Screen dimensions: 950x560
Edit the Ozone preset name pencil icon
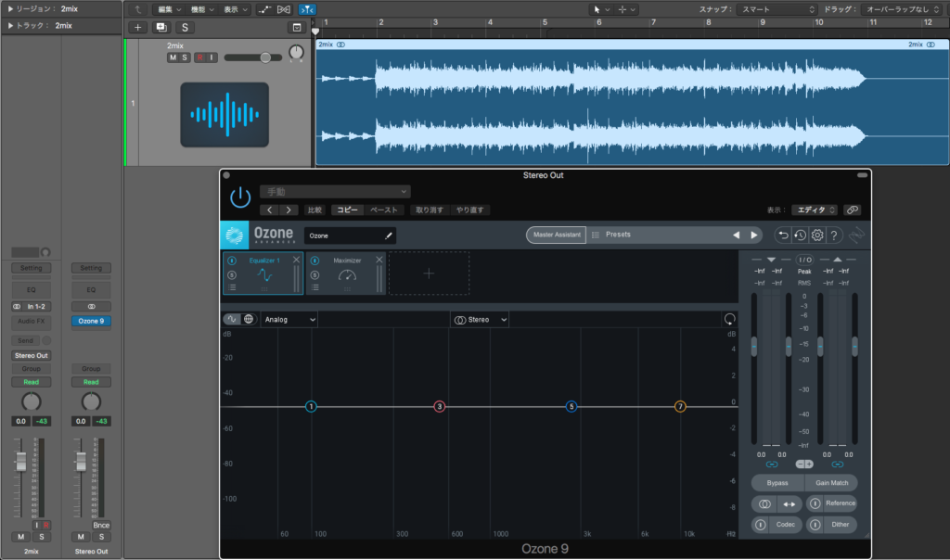[x=389, y=235]
